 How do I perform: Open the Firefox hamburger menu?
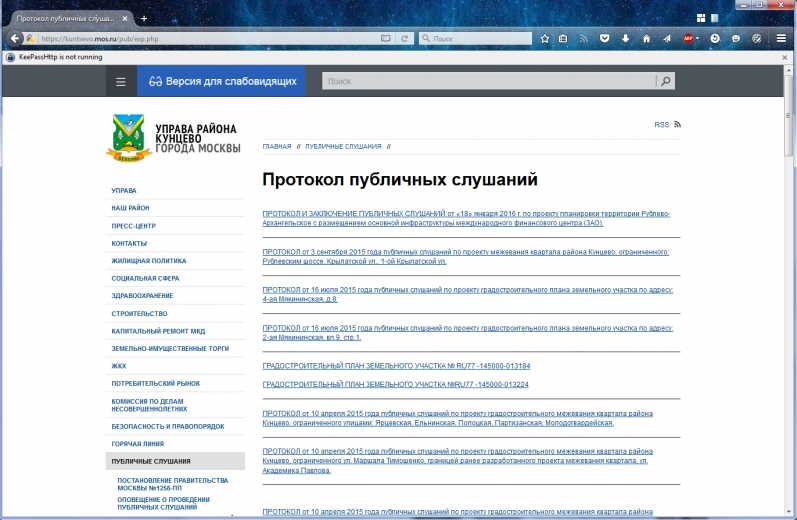click(780, 38)
